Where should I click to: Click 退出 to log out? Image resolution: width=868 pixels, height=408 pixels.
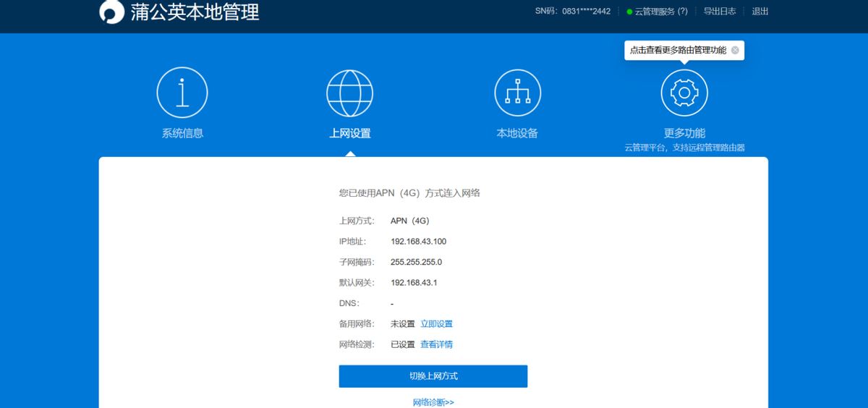point(760,12)
